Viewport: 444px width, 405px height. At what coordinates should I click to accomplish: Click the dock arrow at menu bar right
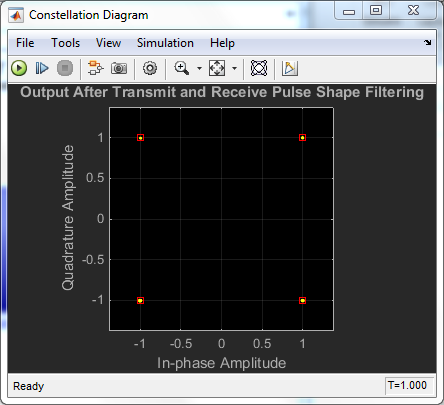coord(428,42)
